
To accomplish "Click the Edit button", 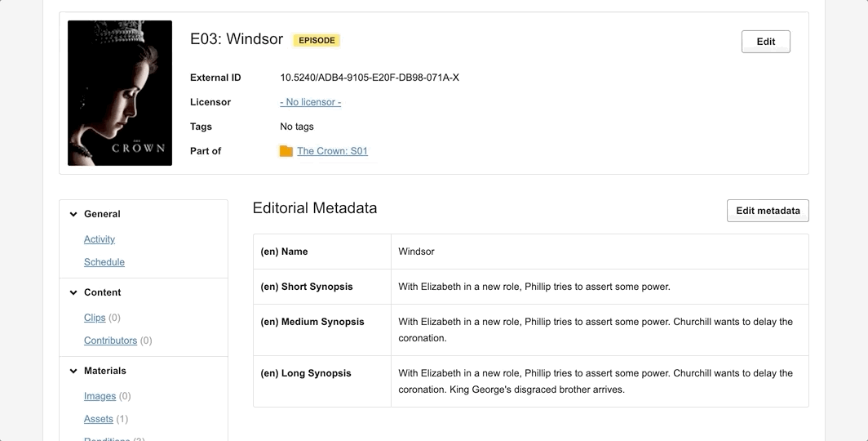I will pyautogui.click(x=765, y=42).
